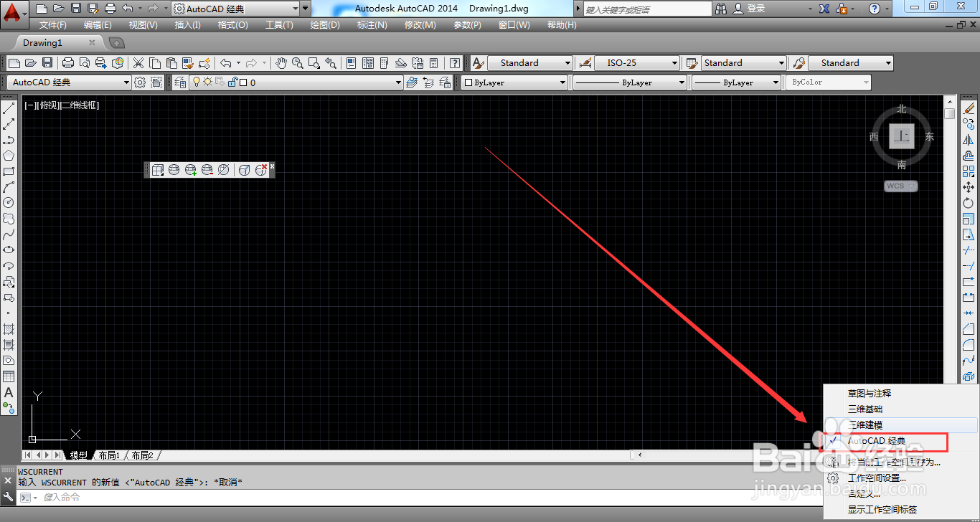This screenshot has width=980, height=522.
Task: Switch to the 布局2 layout tab
Action: [142, 455]
